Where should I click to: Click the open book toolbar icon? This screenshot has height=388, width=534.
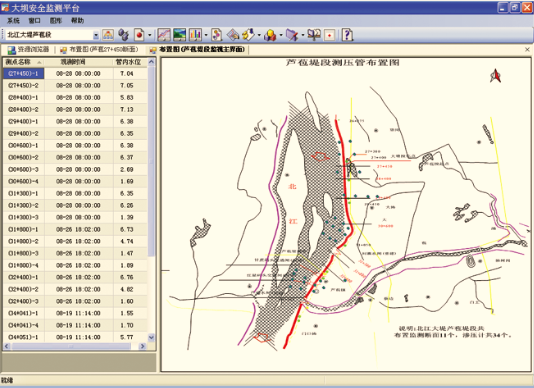click(x=314, y=35)
